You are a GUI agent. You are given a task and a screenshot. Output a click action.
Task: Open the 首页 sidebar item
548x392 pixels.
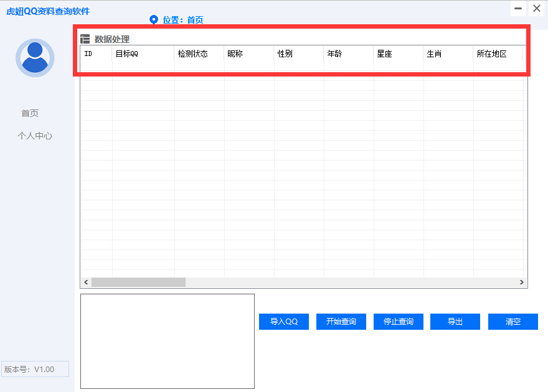[x=30, y=113]
